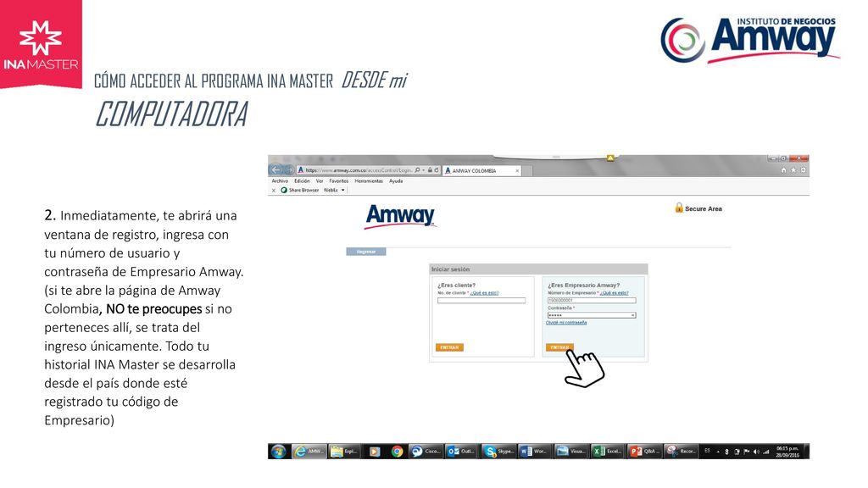Click the Share Browser toolbar button
The height and width of the screenshot is (488, 868).
coord(300,191)
